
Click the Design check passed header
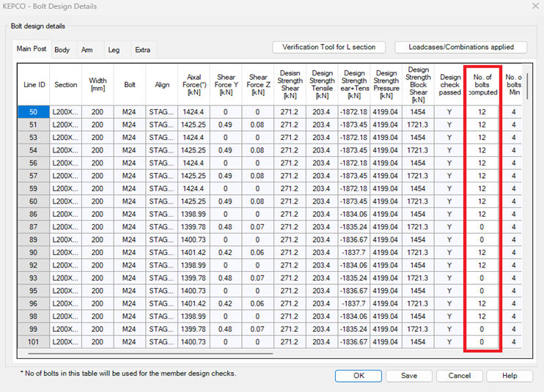tap(449, 85)
